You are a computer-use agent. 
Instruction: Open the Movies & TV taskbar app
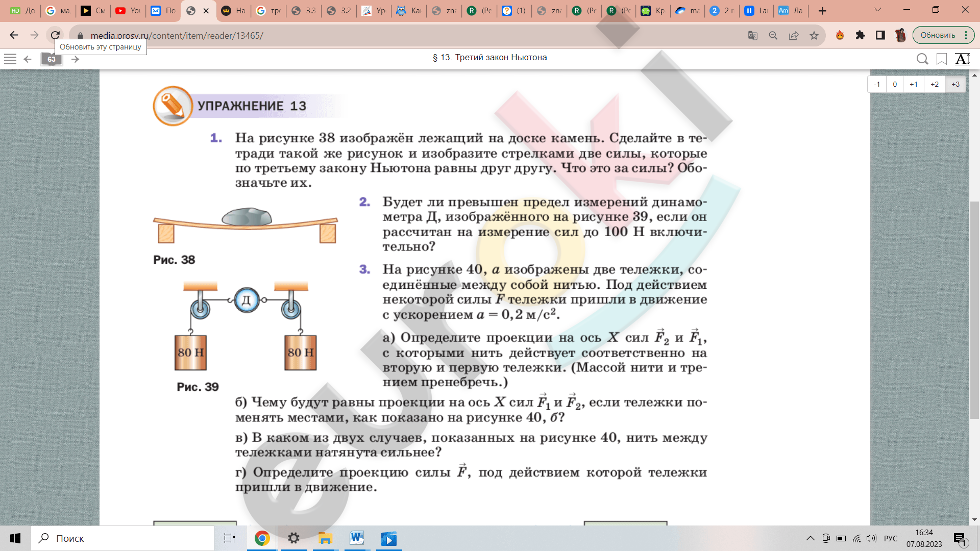click(389, 538)
